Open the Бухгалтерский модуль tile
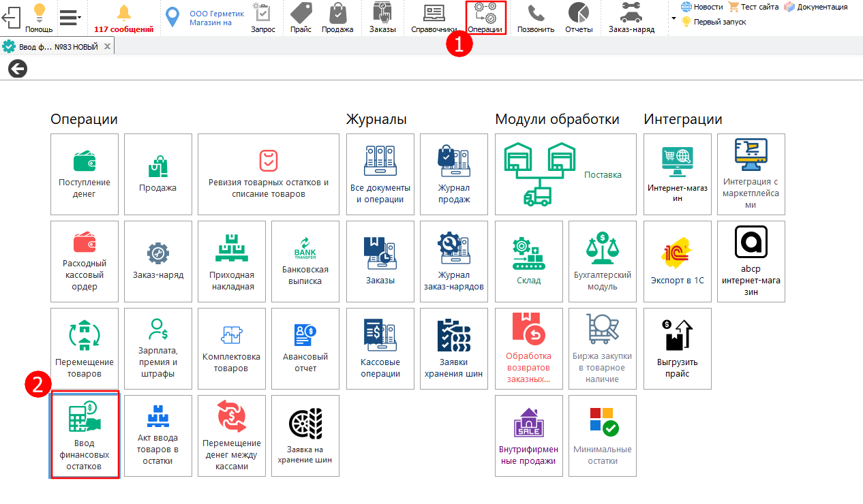Screen dimensions: 863x504 [602, 262]
